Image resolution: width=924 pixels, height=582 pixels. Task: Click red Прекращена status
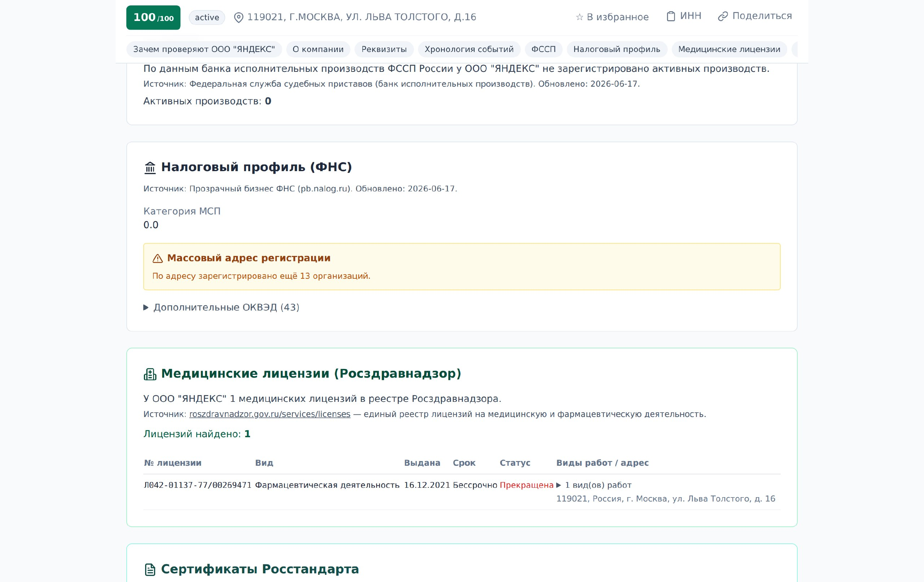[x=527, y=485]
